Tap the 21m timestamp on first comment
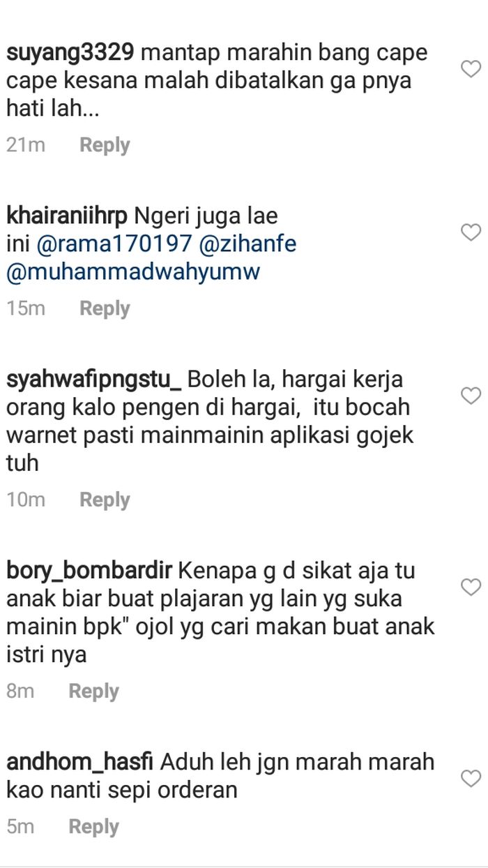The height and width of the screenshot is (868, 488). (26, 145)
